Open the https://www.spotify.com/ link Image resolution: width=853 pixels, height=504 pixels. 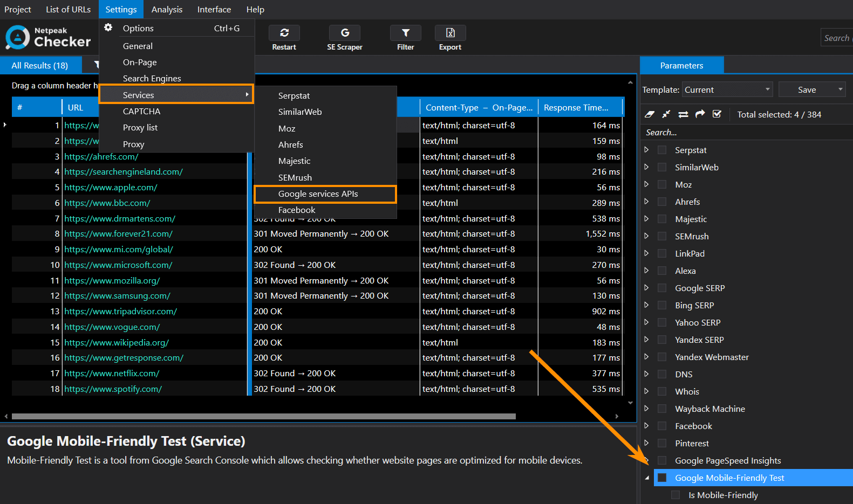click(113, 389)
